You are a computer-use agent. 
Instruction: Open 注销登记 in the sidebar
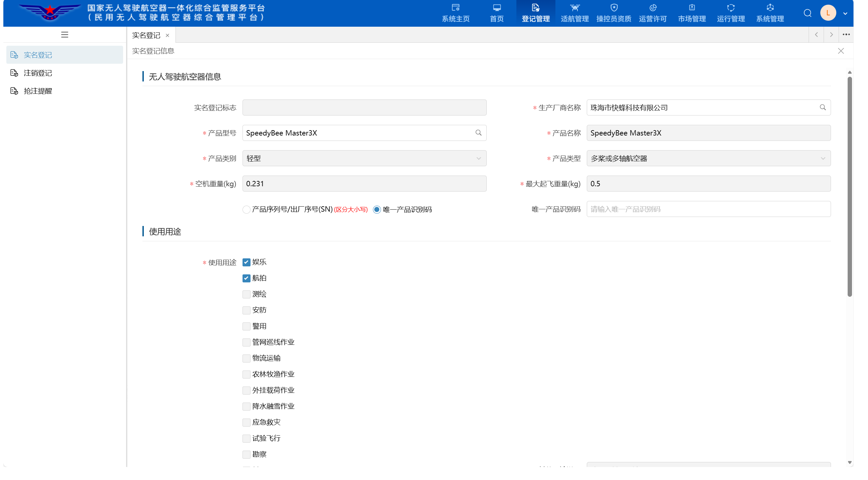point(38,73)
